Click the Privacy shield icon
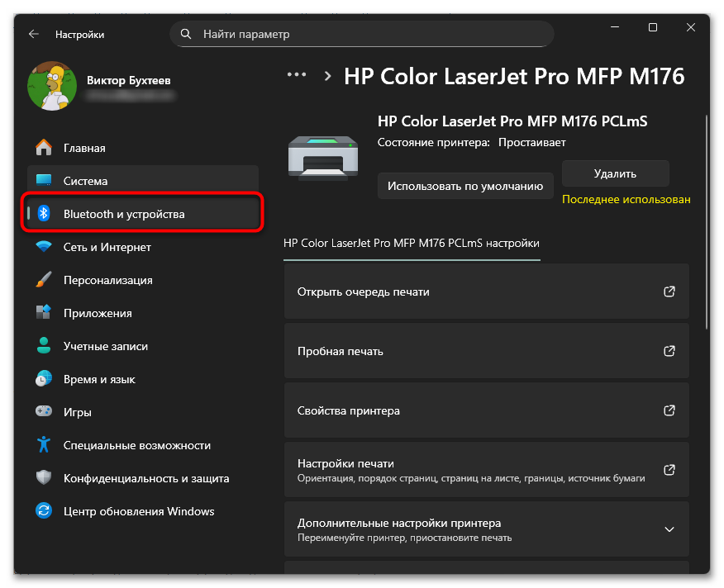 [x=44, y=478]
